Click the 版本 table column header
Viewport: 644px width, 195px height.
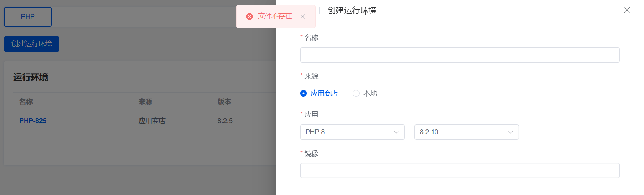click(x=224, y=102)
